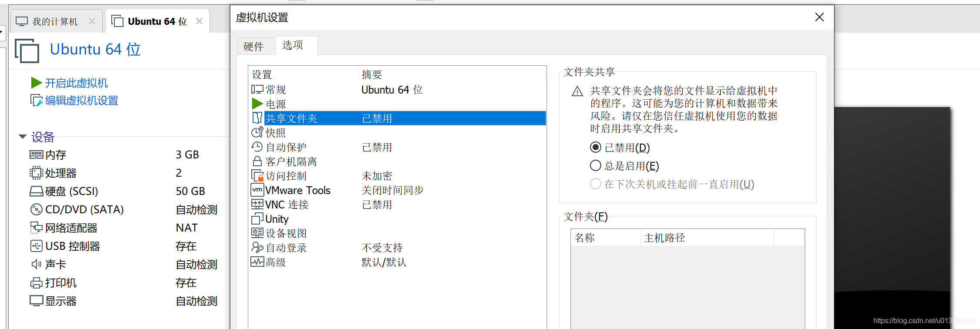Viewport: 980px width, 329px height.
Task: Click the 摘要 column header
Action: [452, 74]
